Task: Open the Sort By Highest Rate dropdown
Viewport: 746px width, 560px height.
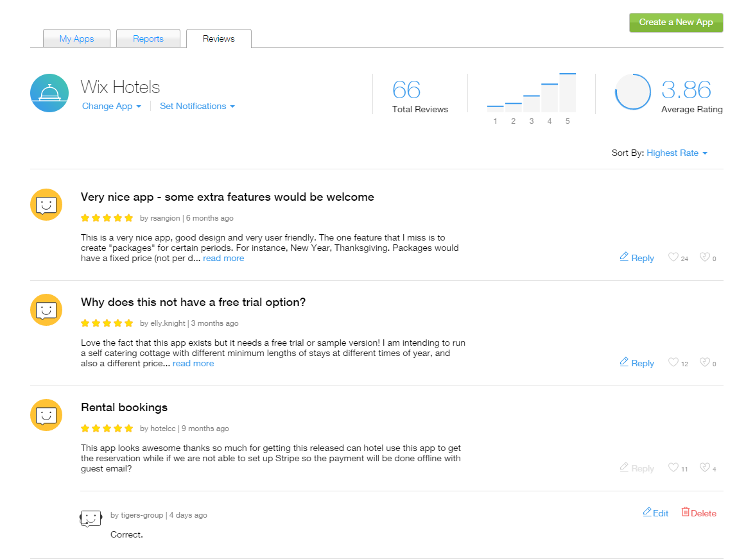Action: coord(677,153)
